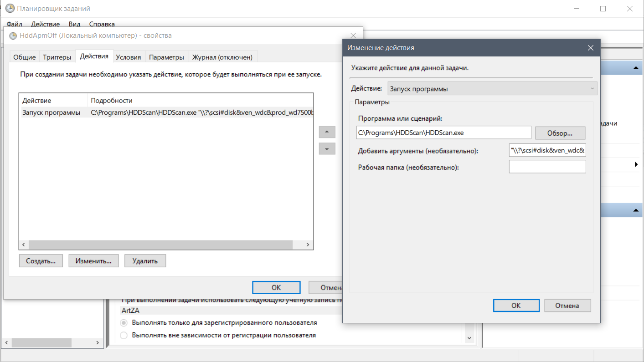
Task: Click the Изменить... button
Action: coord(93,261)
